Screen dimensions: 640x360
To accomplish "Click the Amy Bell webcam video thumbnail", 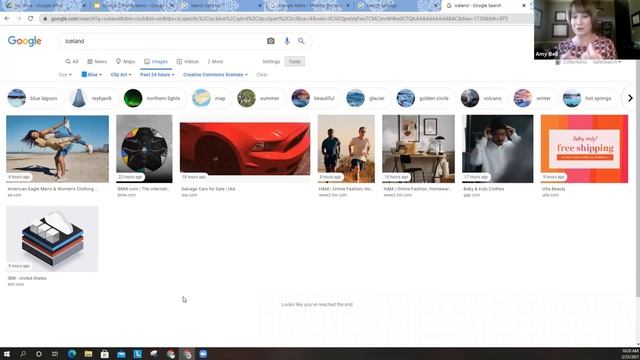I will point(587,30).
